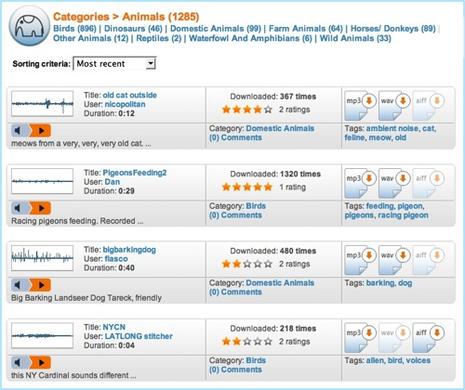Open Comments for NYCN sound

tap(235, 370)
